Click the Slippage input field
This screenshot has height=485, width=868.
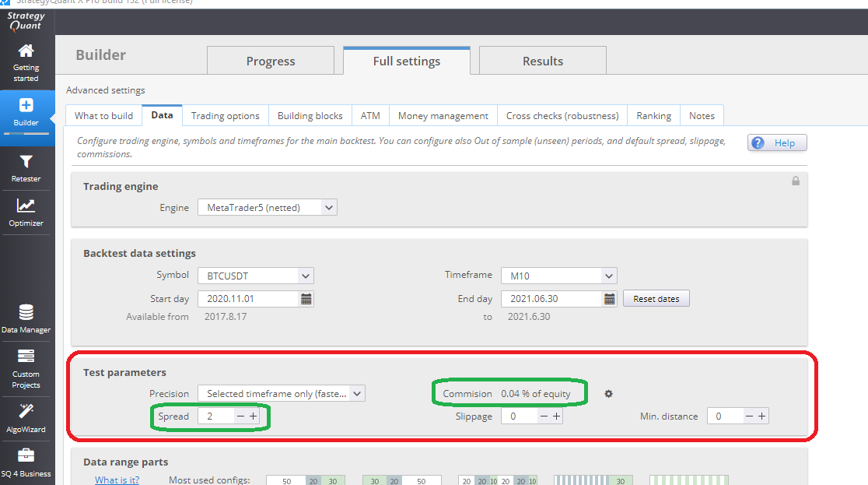(x=520, y=416)
